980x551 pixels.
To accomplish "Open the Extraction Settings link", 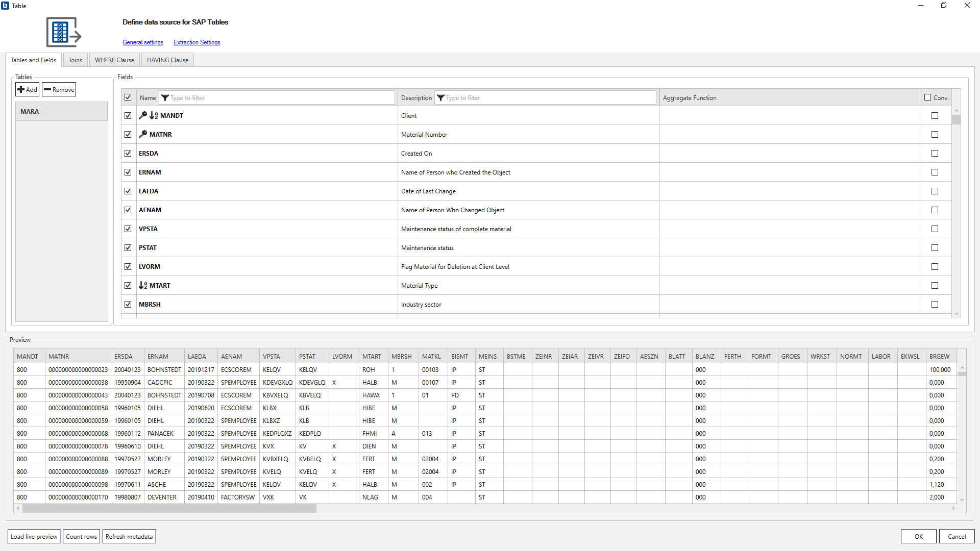I will [x=197, y=42].
